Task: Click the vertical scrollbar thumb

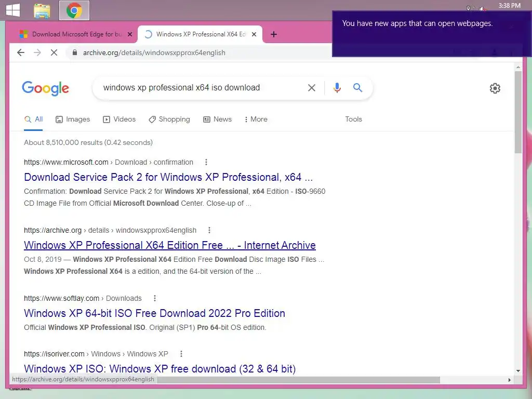Action: tap(518, 112)
